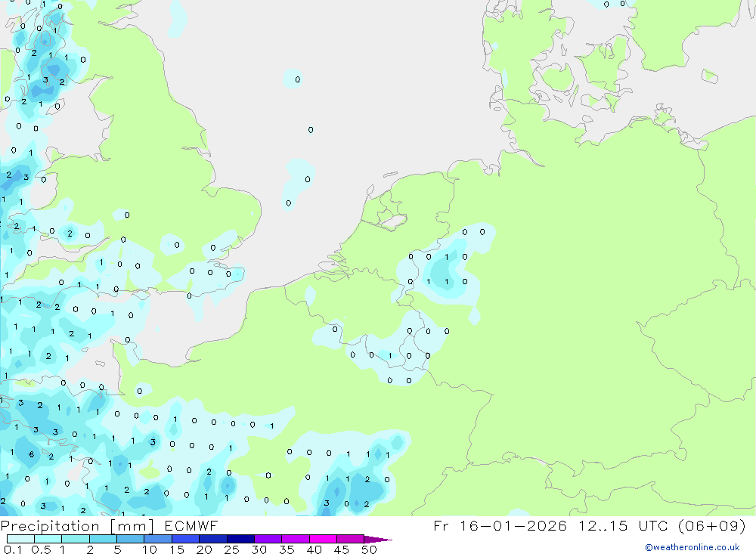Click the '10' legend scale label

[150, 549]
